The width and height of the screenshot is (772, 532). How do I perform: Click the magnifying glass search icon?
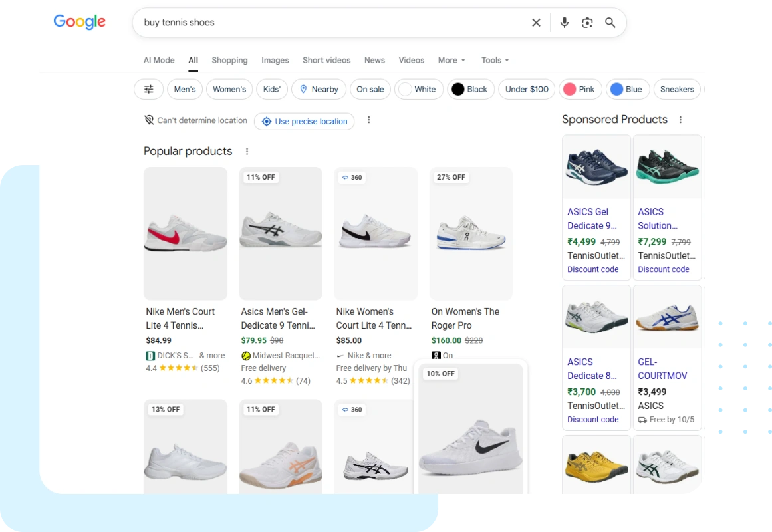tap(610, 23)
